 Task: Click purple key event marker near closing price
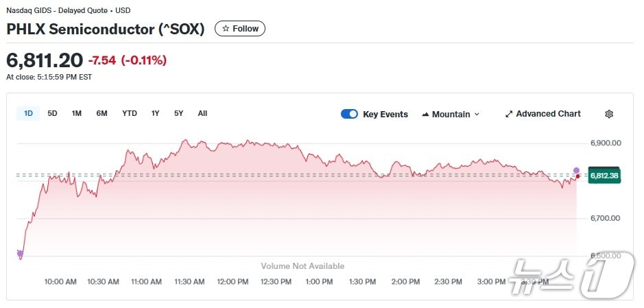pyautogui.click(x=576, y=170)
